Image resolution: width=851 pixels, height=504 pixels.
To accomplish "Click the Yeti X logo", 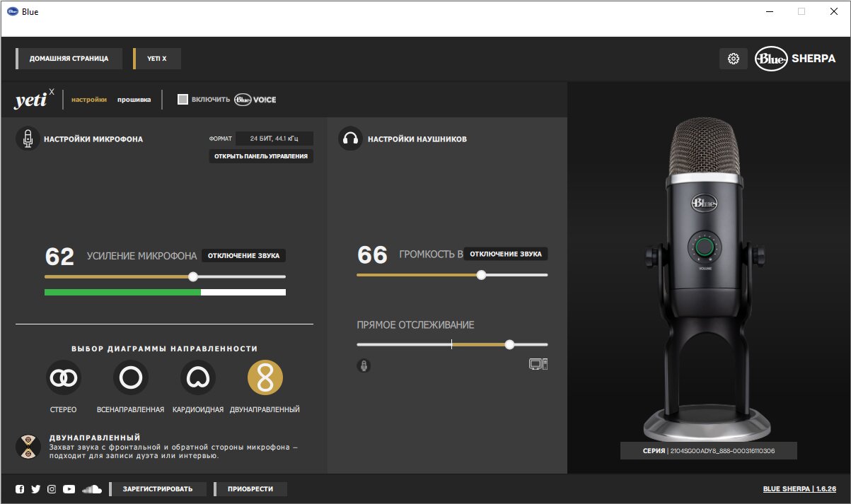I will coord(34,100).
